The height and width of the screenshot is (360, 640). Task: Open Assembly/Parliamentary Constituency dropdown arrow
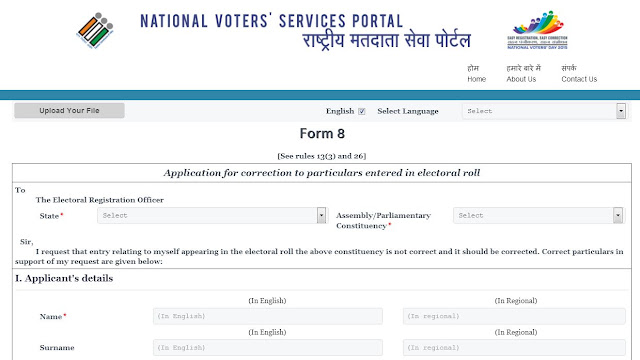[618, 216]
